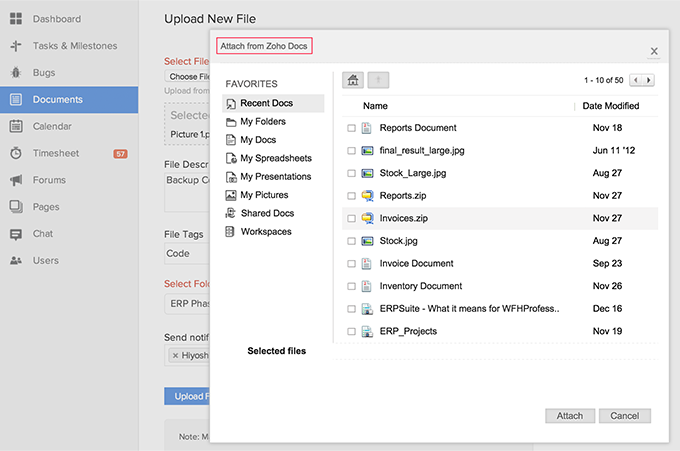
Task: Click the Reports.zip file icon
Action: tap(367, 196)
